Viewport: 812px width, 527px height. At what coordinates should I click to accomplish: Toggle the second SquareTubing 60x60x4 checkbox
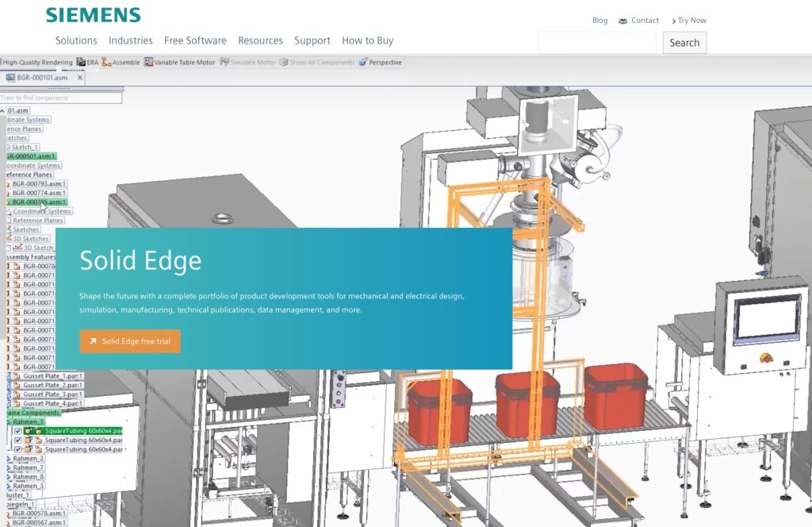[17, 440]
